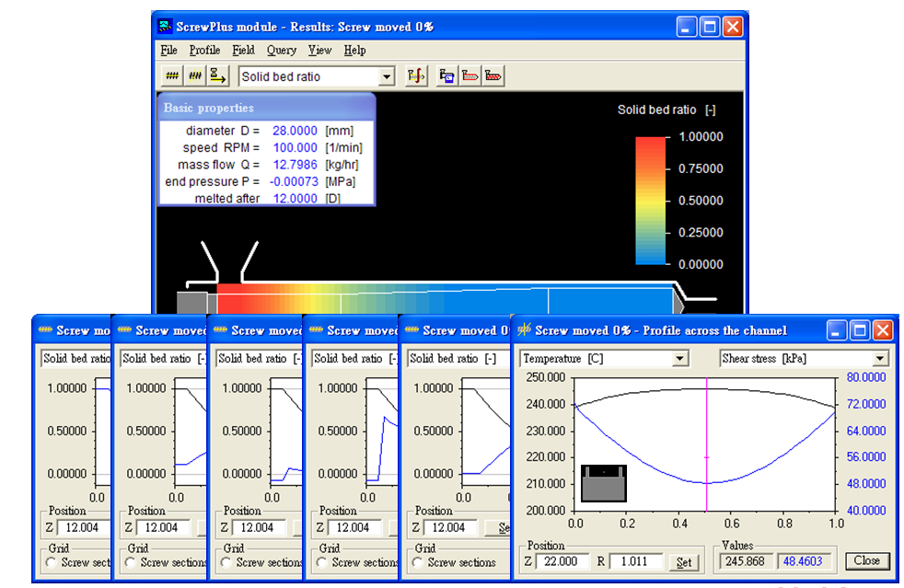Click the Close button in the profile window
The image size is (904, 588).
pyautogui.click(x=866, y=561)
